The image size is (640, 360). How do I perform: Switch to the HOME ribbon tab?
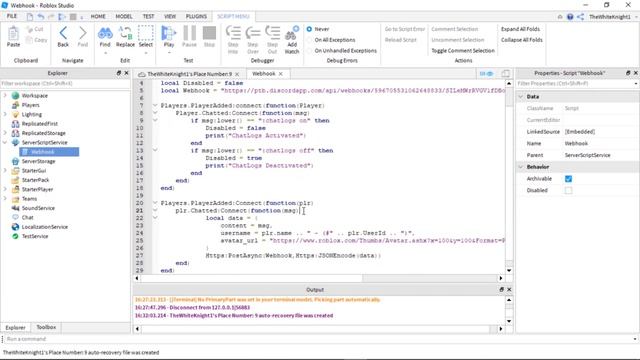point(98,16)
